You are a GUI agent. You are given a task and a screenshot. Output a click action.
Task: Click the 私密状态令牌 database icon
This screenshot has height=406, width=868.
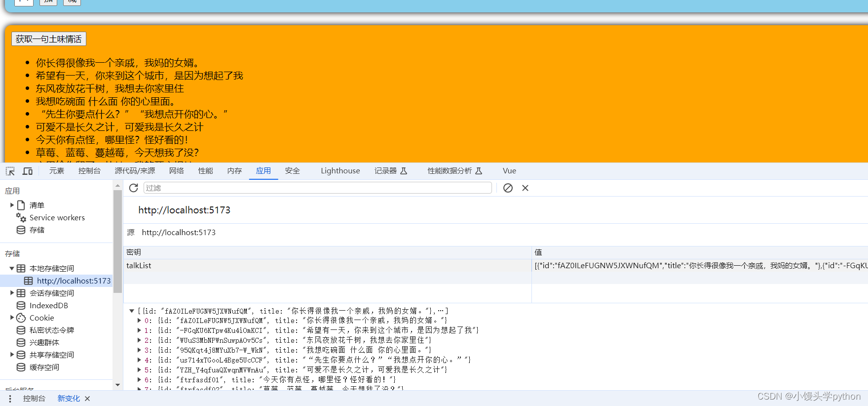[x=21, y=330]
